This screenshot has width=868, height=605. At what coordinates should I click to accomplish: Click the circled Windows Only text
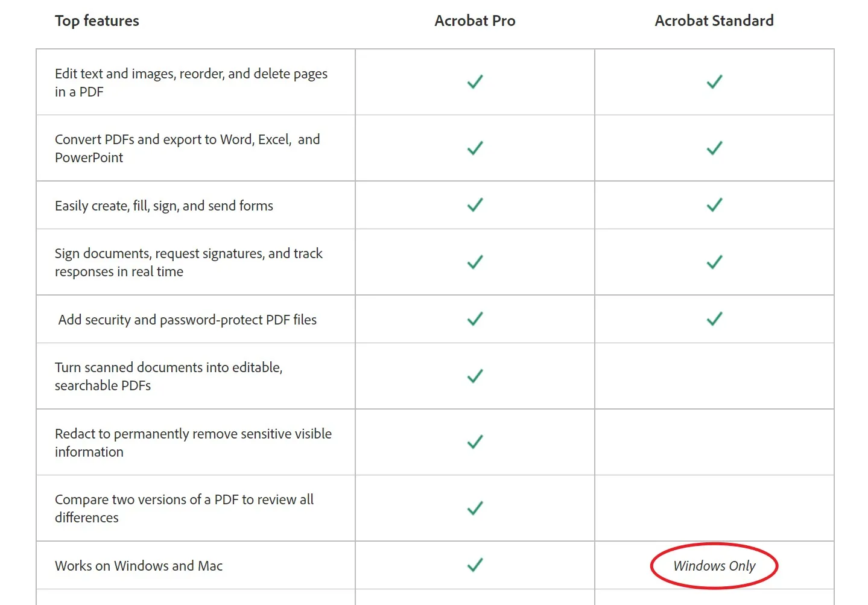tap(714, 566)
